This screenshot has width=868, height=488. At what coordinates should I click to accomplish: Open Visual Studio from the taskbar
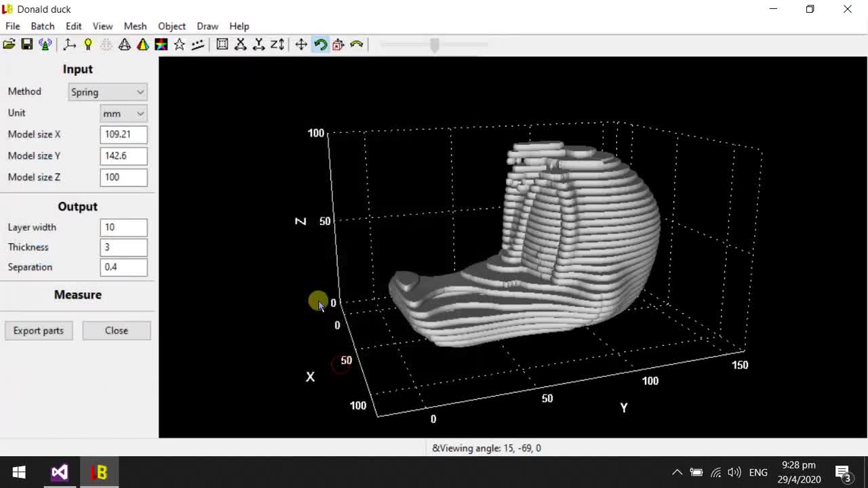(60, 472)
